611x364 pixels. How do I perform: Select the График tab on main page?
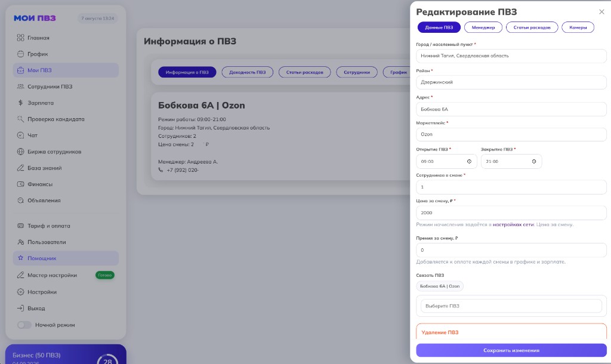[x=397, y=72]
